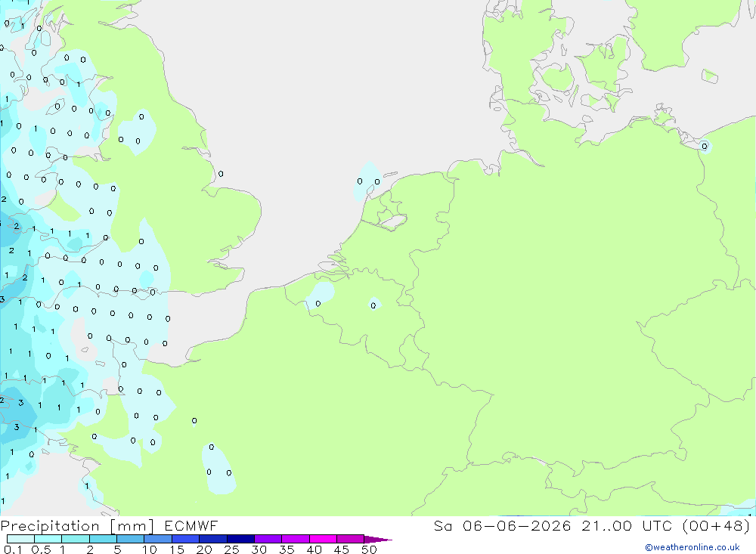
Task: Click the "0.1" legend scale label
Action: pos(13,549)
